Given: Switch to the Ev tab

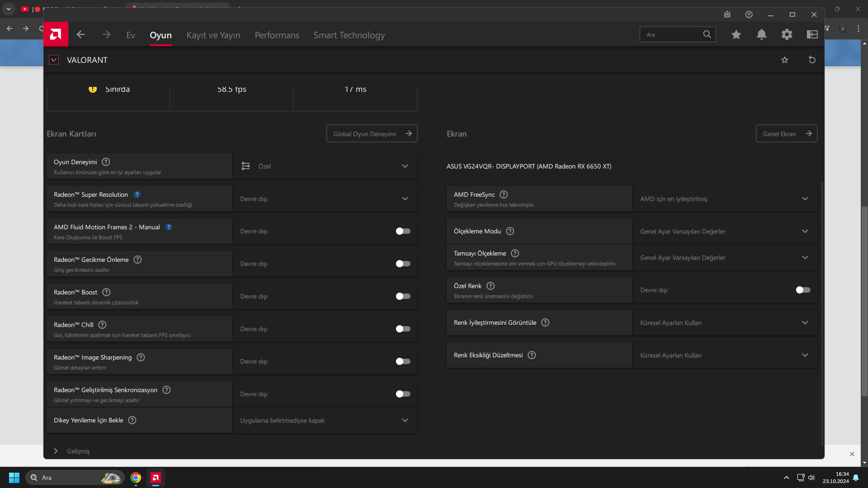Looking at the screenshot, I should point(131,35).
